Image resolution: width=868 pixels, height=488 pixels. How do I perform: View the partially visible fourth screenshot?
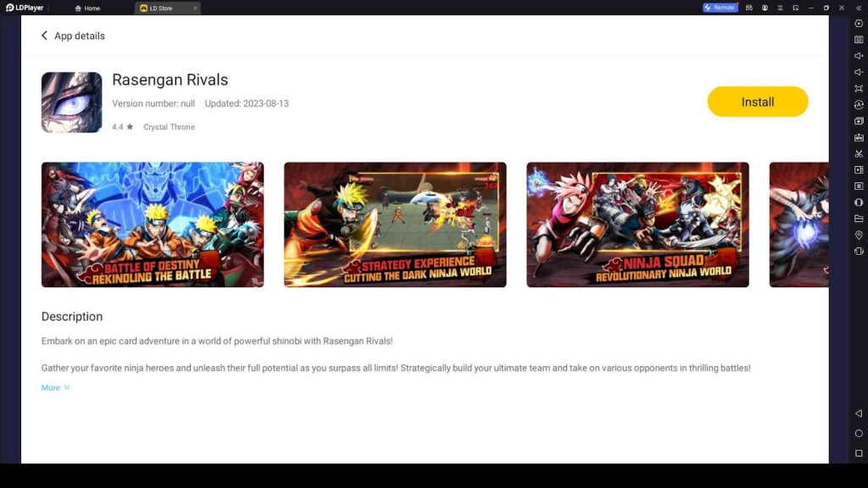coord(798,225)
